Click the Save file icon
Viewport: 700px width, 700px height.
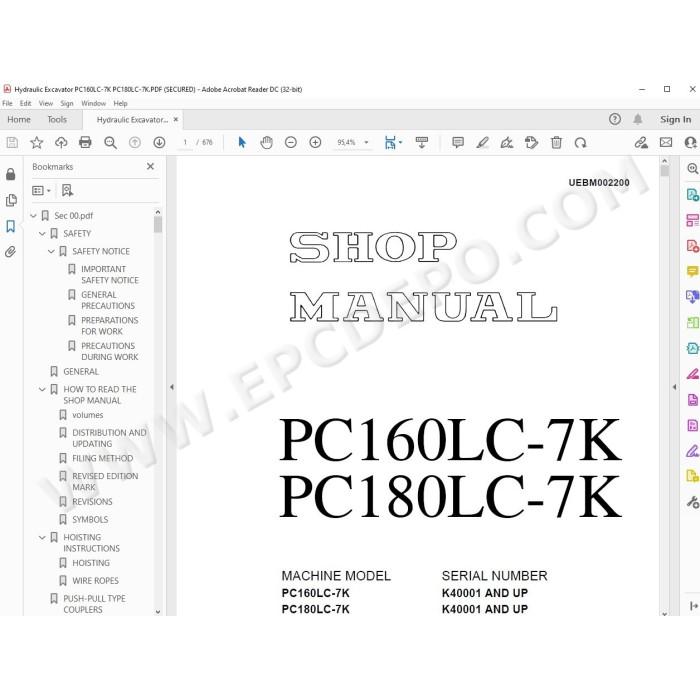12,142
